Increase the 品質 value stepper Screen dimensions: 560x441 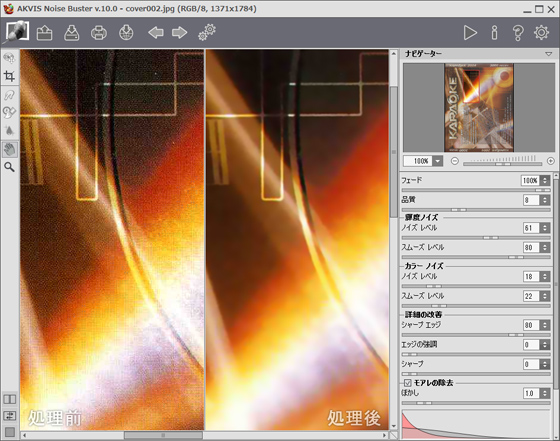pyautogui.click(x=545, y=198)
